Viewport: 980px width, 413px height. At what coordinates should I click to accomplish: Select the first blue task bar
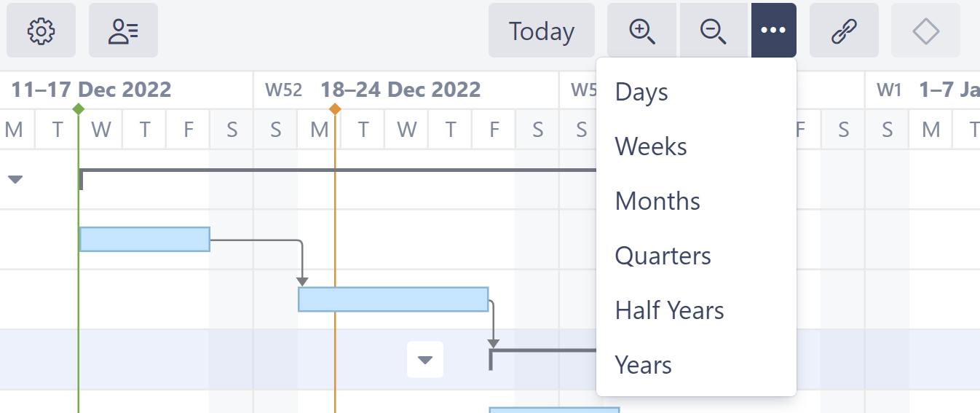point(144,239)
